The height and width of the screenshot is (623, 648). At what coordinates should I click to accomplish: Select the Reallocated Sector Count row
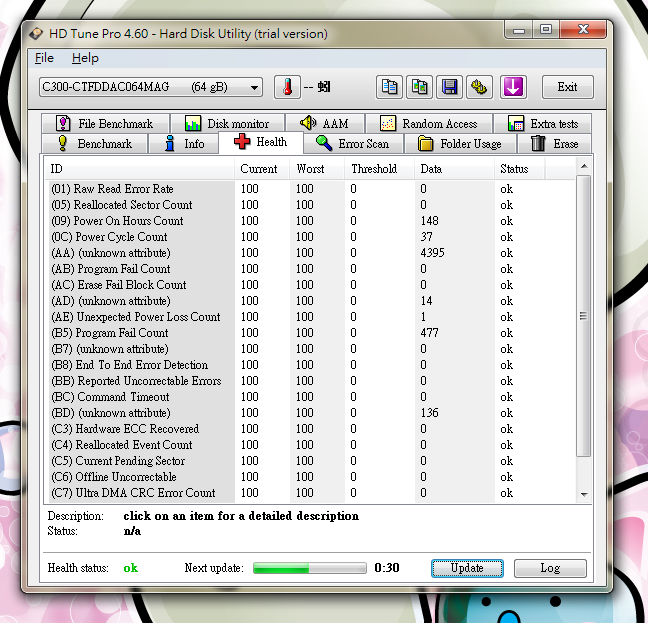(310, 205)
